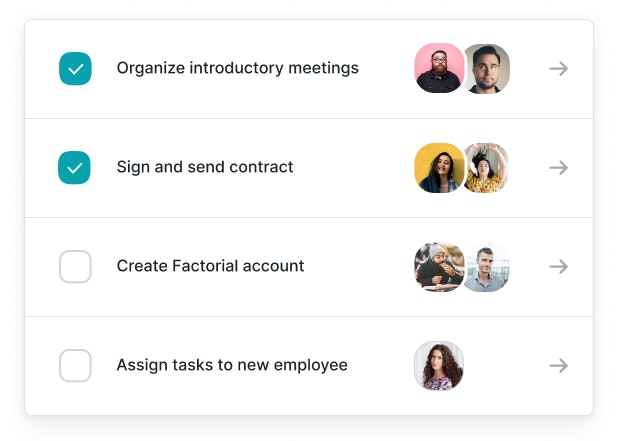Click the gray-haired man avatar in third row
The height and width of the screenshot is (441, 618).
point(488,267)
